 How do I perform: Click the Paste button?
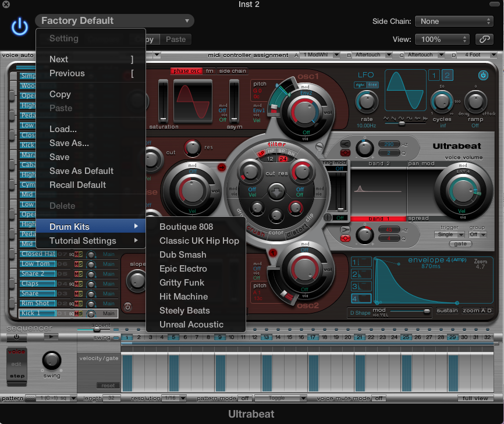pos(176,40)
